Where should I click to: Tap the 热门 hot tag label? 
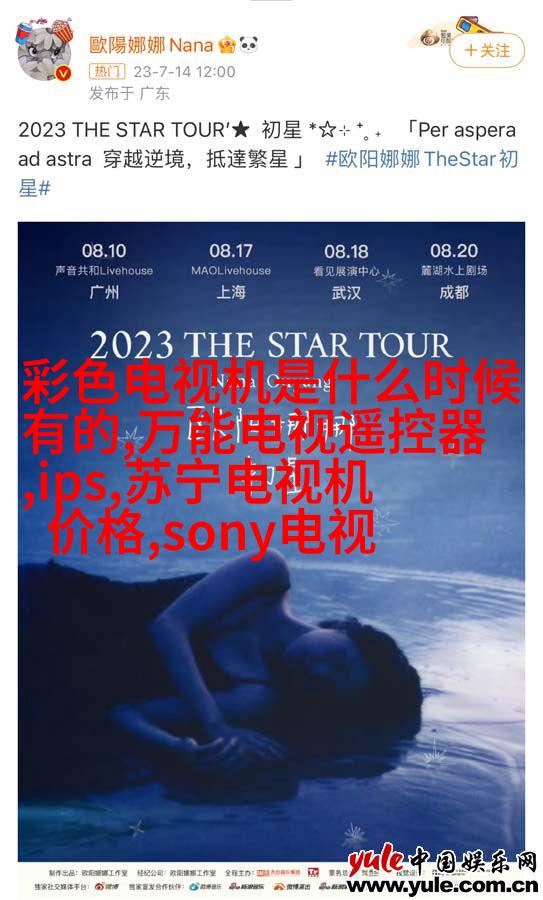pyautogui.click(x=107, y=72)
